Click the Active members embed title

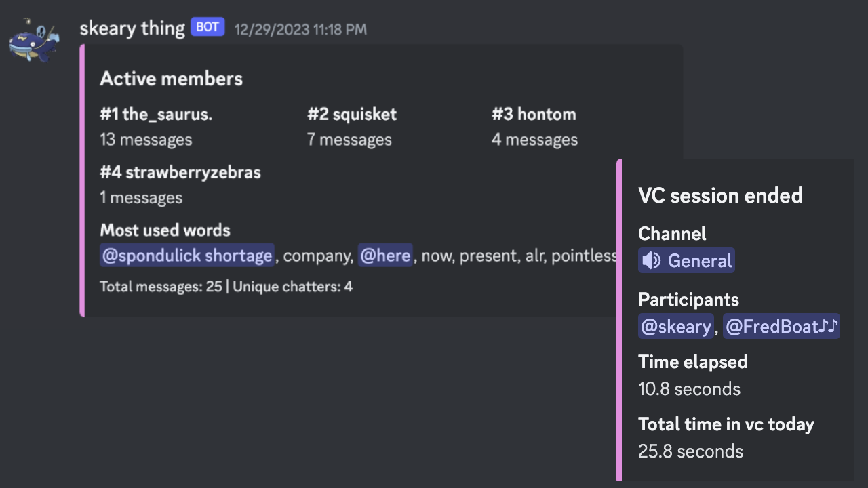[x=171, y=79]
